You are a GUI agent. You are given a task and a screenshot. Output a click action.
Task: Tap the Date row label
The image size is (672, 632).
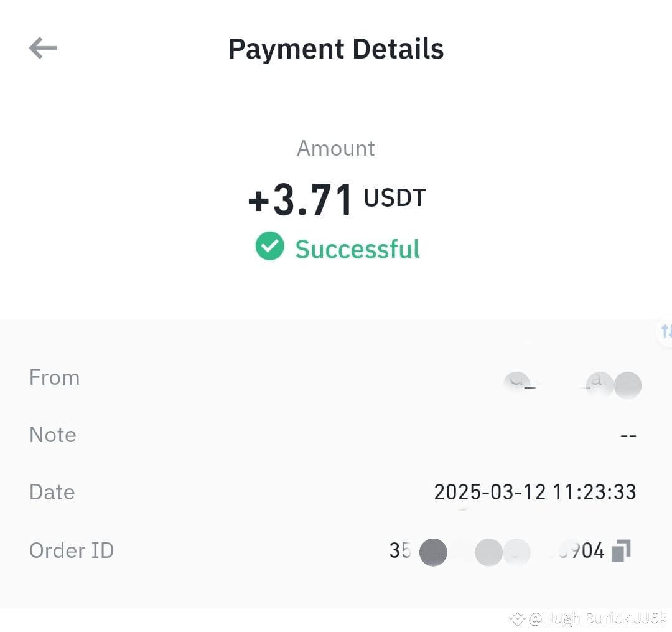tap(52, 492)
